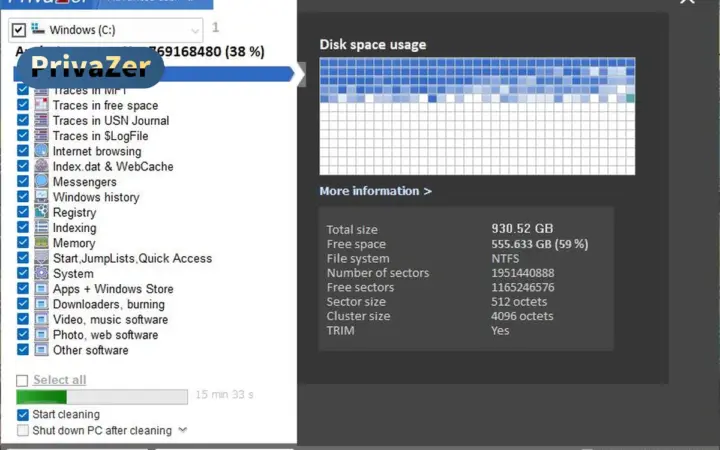Click the Indexing icon
Screen dimensions: 720x450
point(41,227)
